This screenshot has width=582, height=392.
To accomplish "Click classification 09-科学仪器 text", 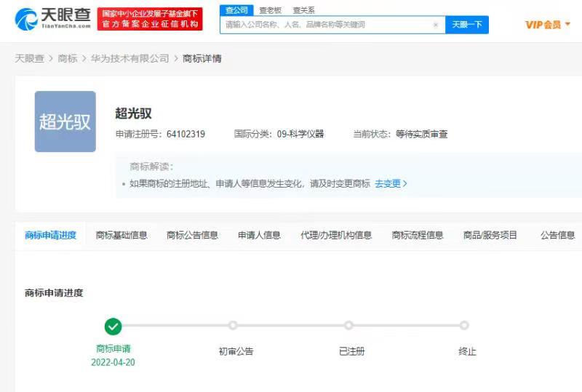I will [x=300, y=134].
